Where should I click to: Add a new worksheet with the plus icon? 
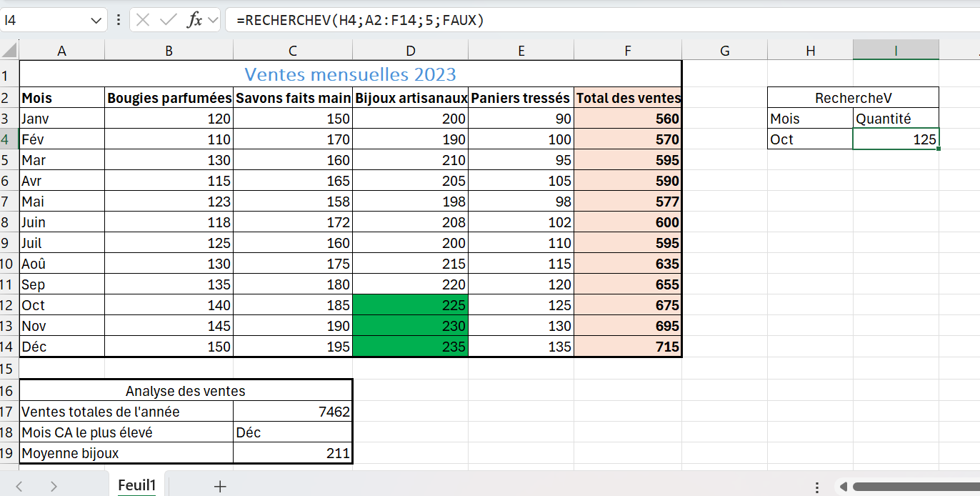pos(219,485)
